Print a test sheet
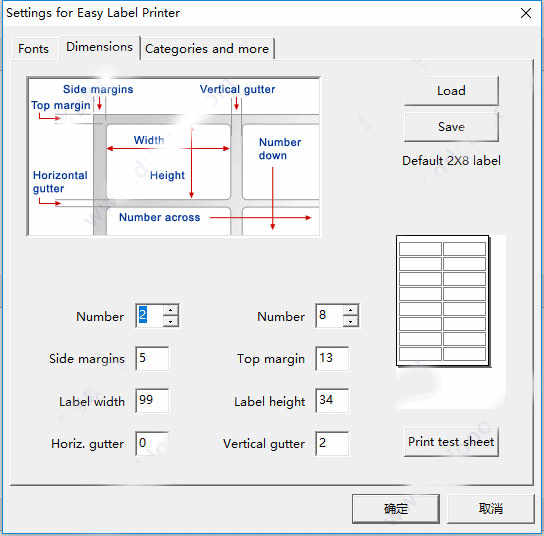544x536 pixels. coord(451,442)
